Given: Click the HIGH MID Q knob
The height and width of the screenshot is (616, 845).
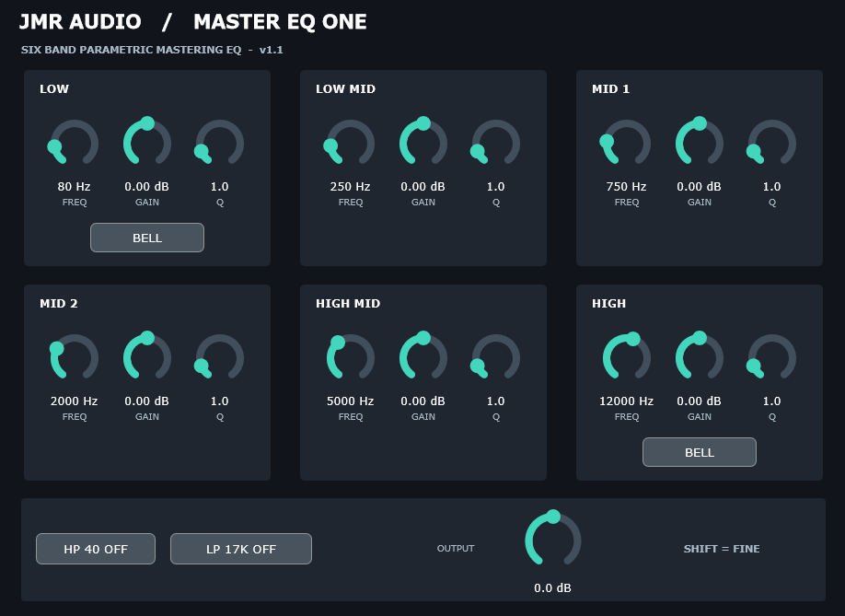Looking at the screenshot, I should point(496,357).
